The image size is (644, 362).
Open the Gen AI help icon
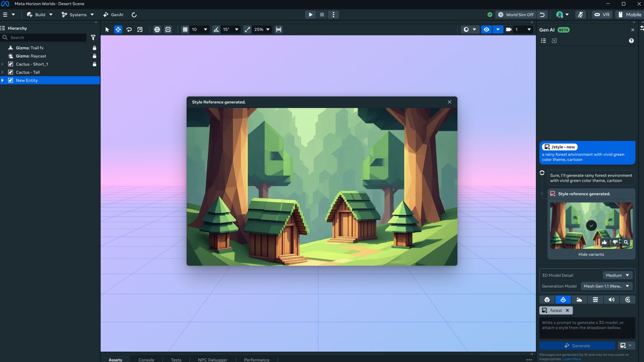pyautogui.click(x=631, y=41)
